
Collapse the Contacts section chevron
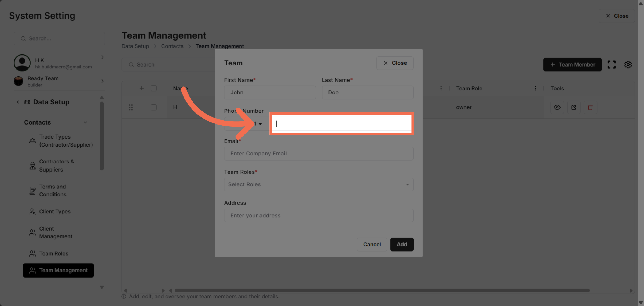85,122
